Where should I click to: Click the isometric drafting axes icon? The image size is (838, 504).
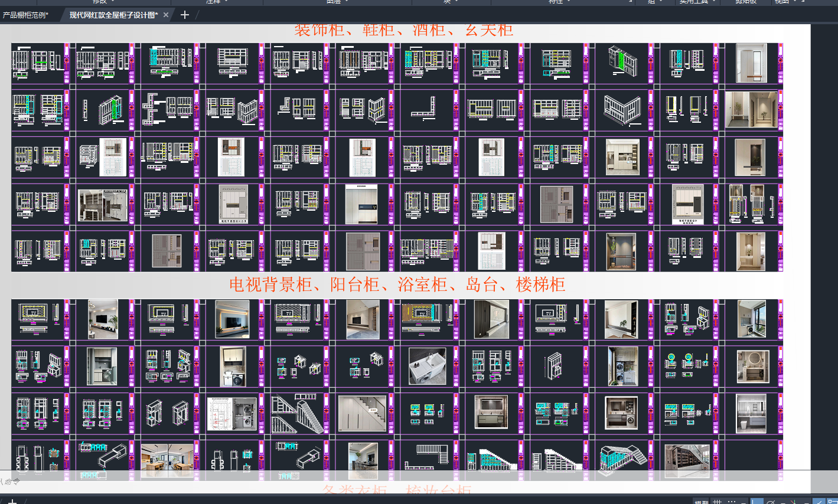[x=793, y=502]
